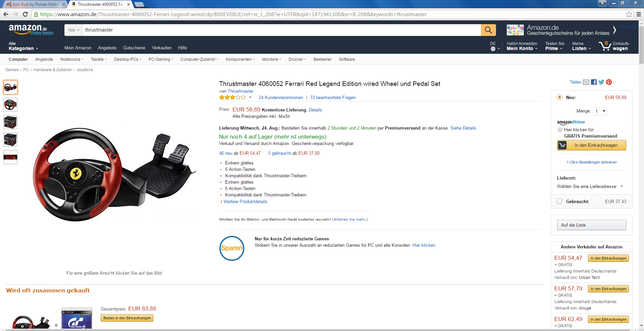Bookmark page with star icon

[629, 14]
